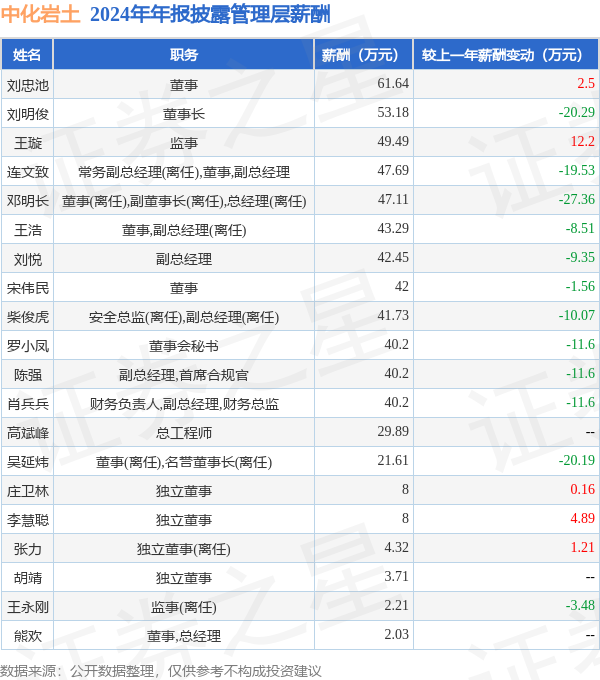600x680 pixels.
Task: Click the 姓名 column header
Action: point(27,55)
